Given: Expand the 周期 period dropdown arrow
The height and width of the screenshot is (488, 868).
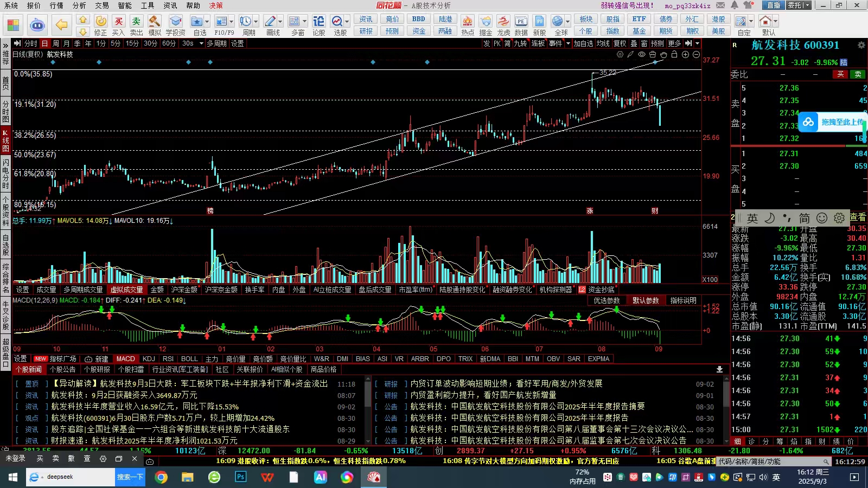Looking at the screenshot, I should pyautogui.click(x=256, y=22).
